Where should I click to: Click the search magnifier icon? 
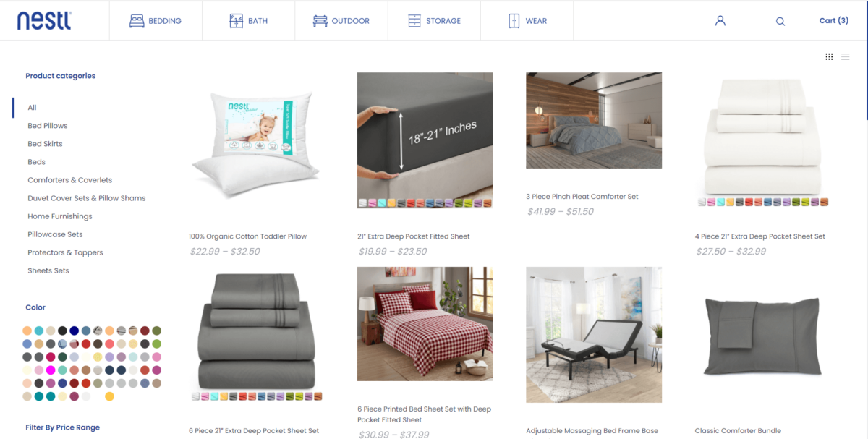point(780,22)
